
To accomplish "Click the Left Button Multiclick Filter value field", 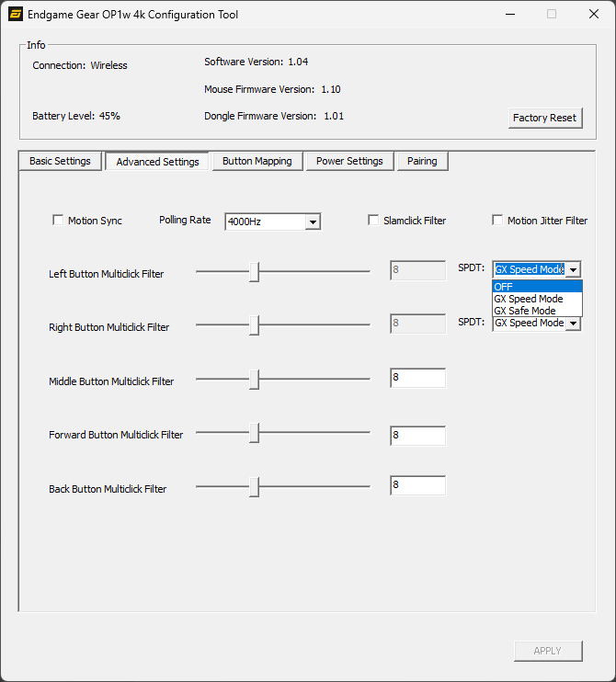I will point(418,270).
